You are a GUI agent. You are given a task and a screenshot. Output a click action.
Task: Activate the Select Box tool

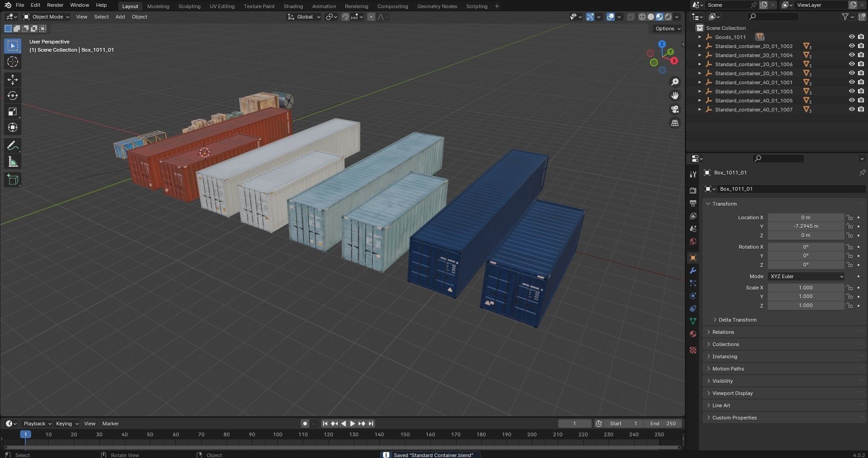click(x=13, y=46)
